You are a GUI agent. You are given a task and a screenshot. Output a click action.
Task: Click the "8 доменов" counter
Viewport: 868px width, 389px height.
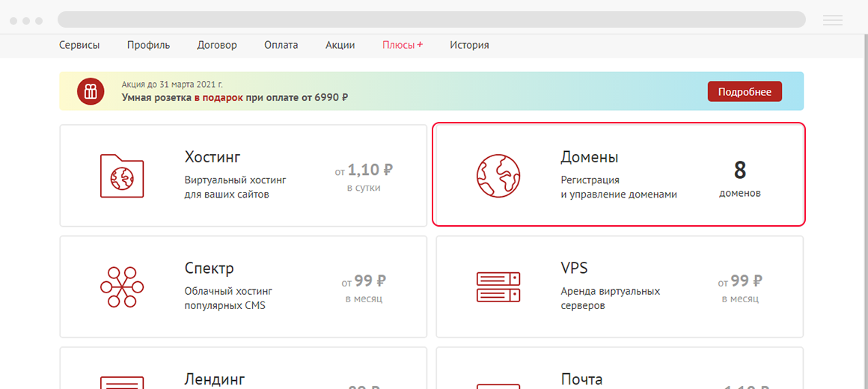(x=740, y=179)
